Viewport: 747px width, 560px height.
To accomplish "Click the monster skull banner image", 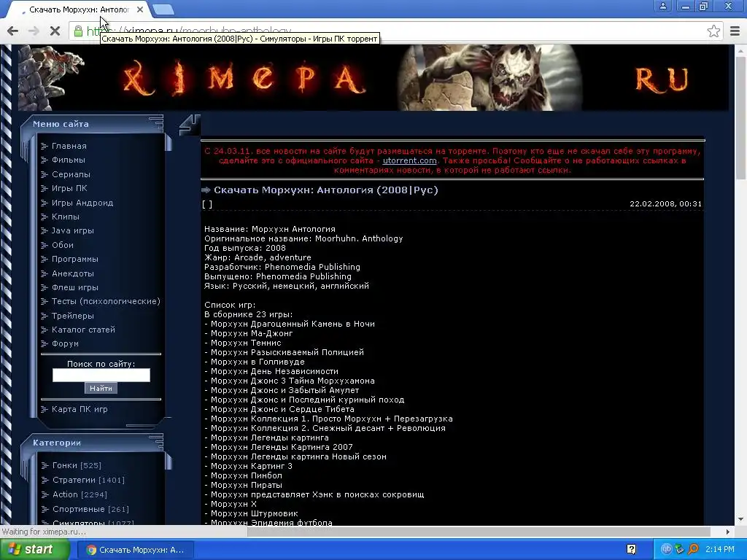I will pyautogui.click(x=491, y=77).
